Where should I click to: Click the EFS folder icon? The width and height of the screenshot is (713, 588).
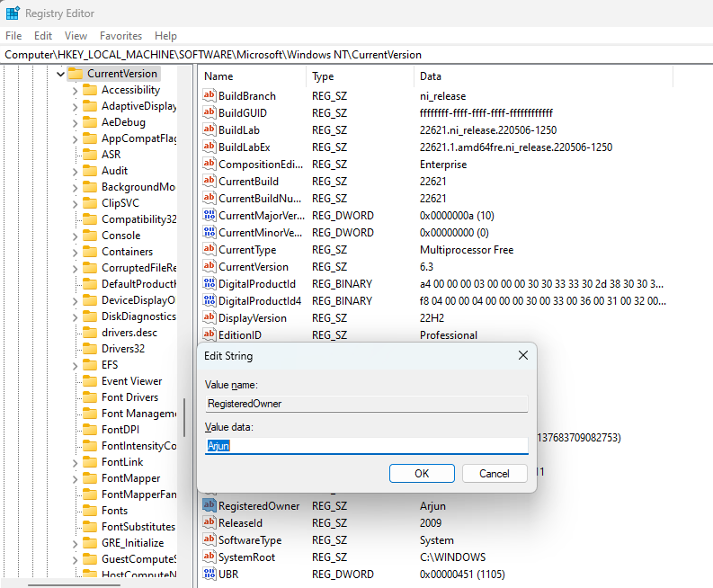(x=90, y=365)
